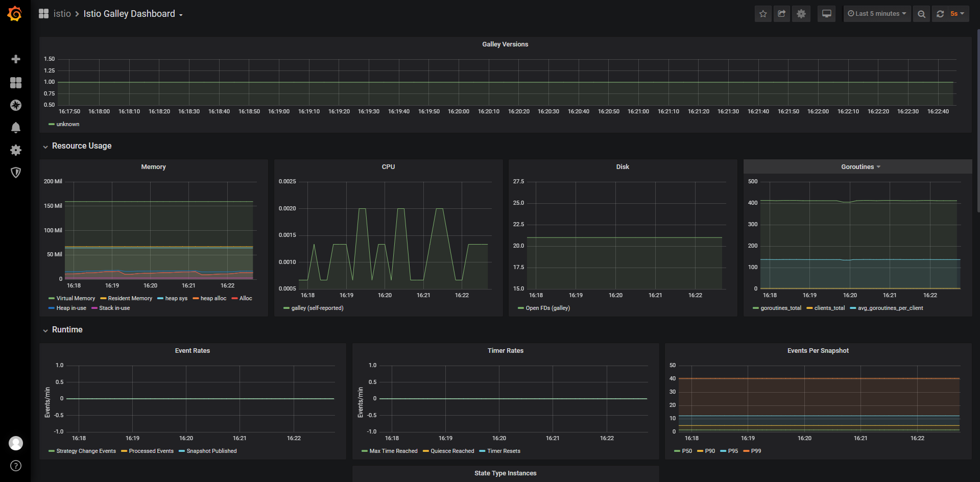Open the Help question mark icon
The image size is (980, 482).
pyautogui.click(x=16, y=466)
